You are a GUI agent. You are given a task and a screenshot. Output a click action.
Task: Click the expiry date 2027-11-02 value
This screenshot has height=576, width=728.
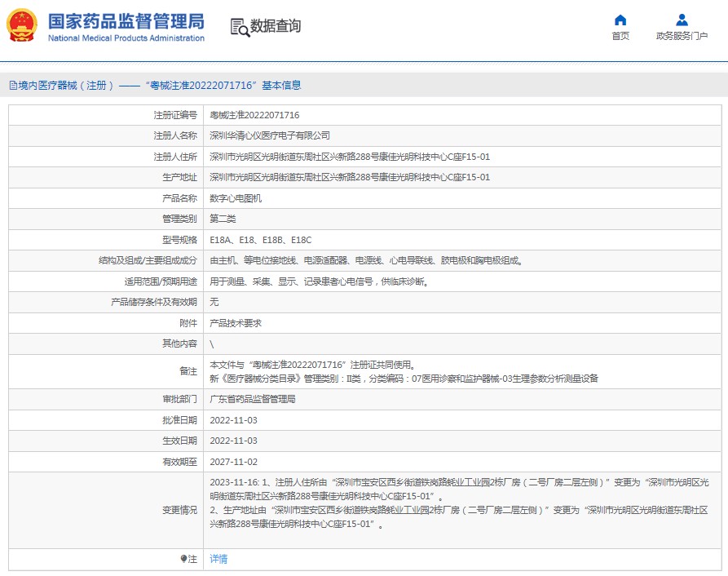click(233, 461)
